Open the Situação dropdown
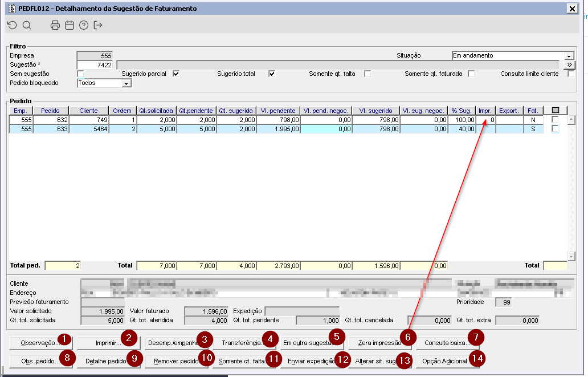 pos(569,56)
